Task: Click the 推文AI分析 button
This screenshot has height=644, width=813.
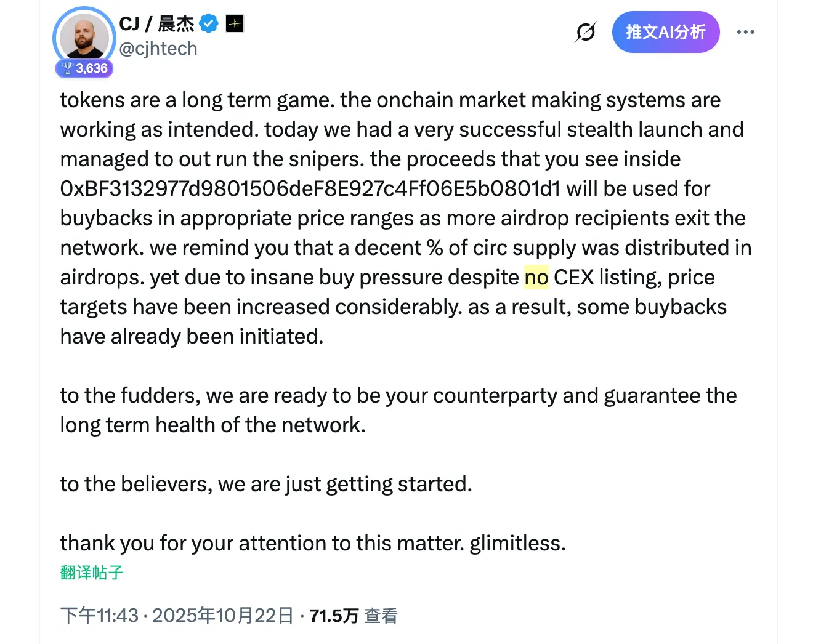Action: click(x=665, y=32)
